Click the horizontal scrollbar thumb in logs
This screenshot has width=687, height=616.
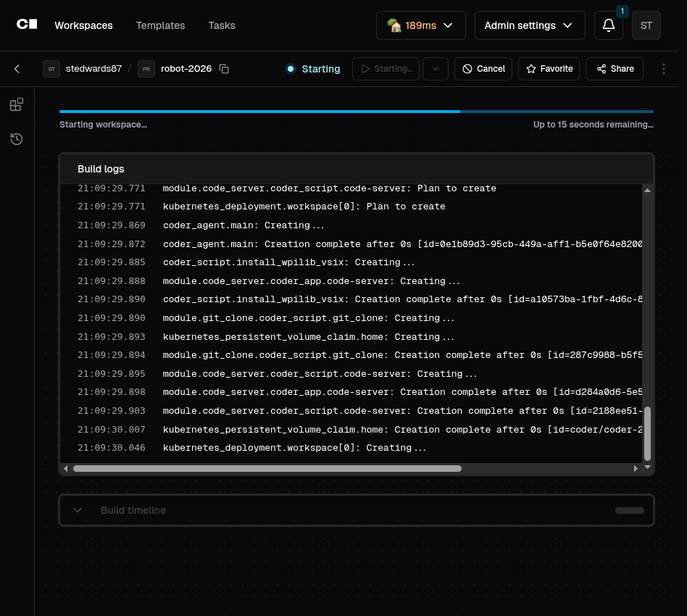267,468
